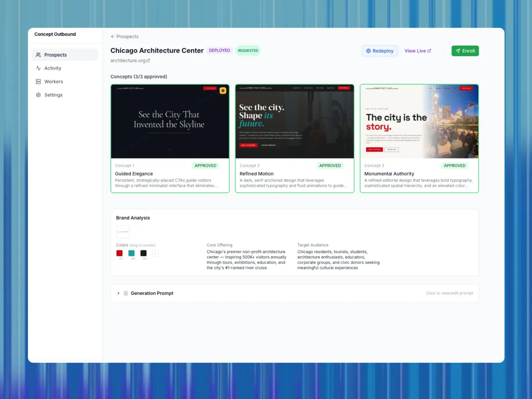
Task: Expand the Generation Prompt section chevron
Action: (118, 293)
